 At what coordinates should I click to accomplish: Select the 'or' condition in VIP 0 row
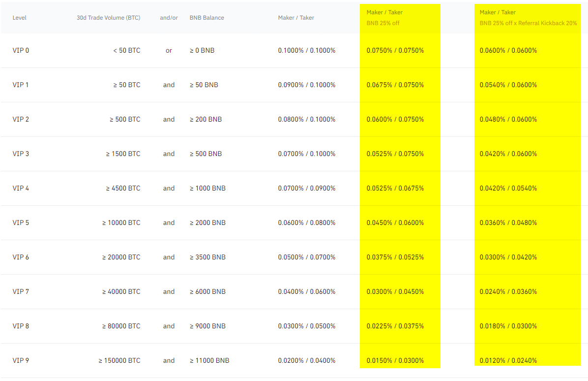tap(169, 50)
